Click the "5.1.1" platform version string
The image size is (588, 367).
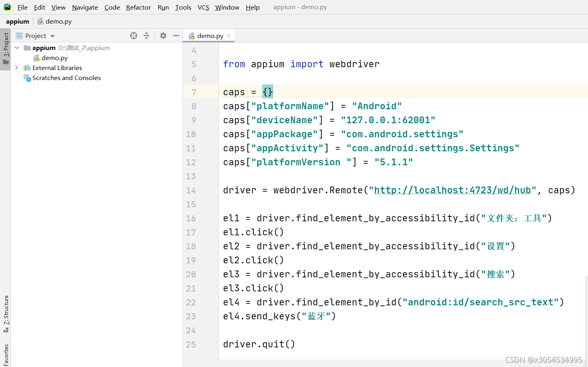393,162
